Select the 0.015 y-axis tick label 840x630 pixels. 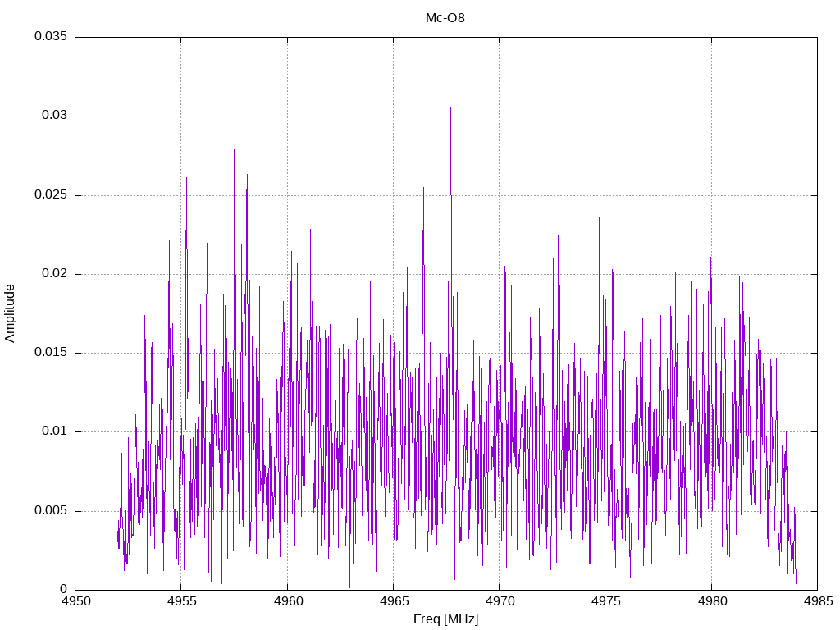(50, 353)
